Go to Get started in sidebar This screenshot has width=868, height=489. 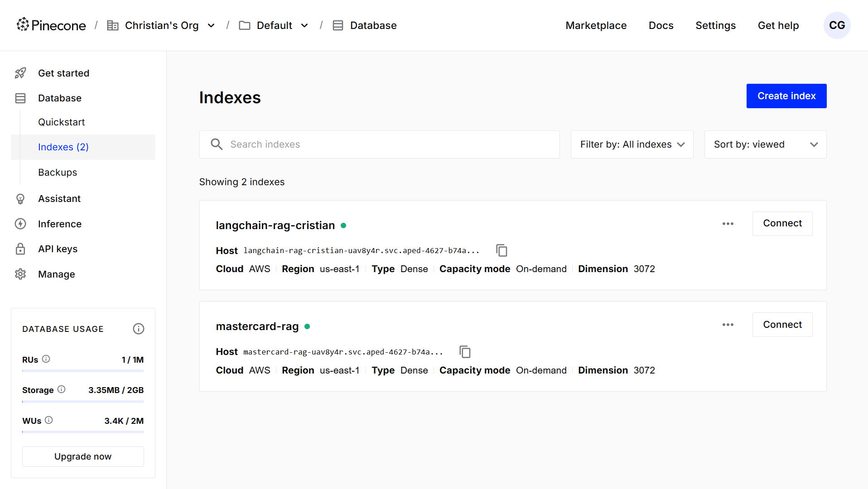[x=63, y=73]
